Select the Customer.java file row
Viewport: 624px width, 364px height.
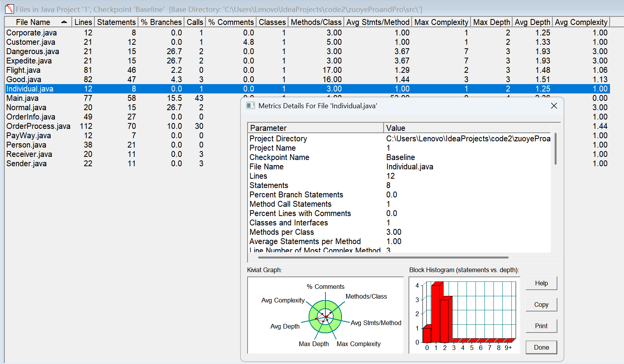(307, 42)
